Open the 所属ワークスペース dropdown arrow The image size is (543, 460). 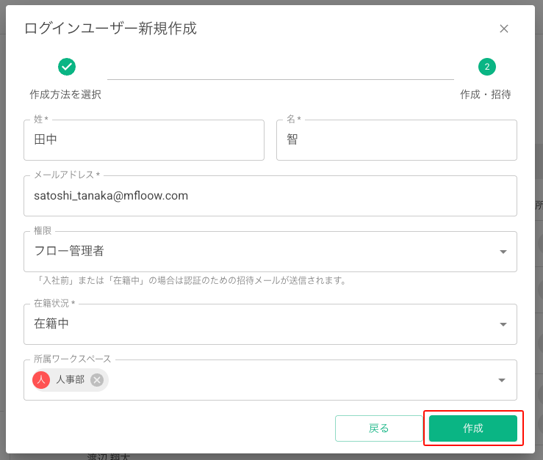tap(501, 380)
